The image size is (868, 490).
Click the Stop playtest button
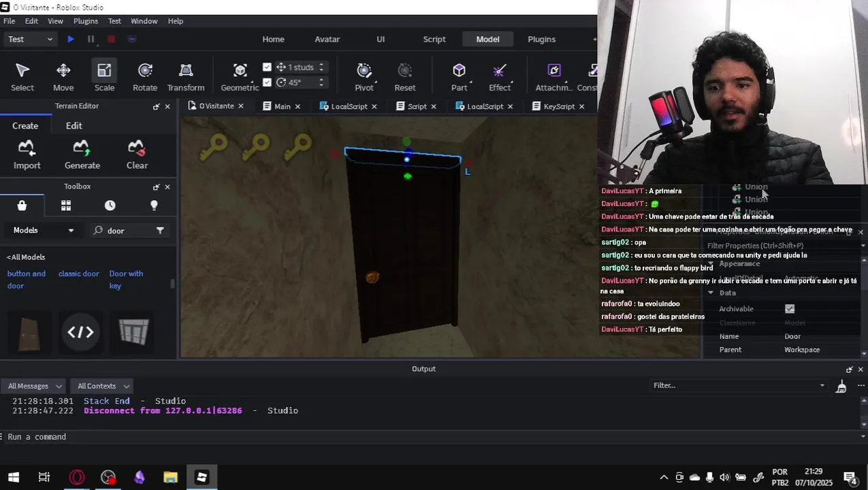[112, 39]
